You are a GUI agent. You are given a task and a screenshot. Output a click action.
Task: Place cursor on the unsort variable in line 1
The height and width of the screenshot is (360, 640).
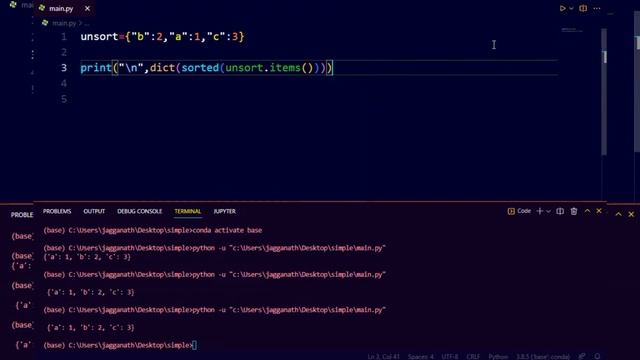[99, 37]
